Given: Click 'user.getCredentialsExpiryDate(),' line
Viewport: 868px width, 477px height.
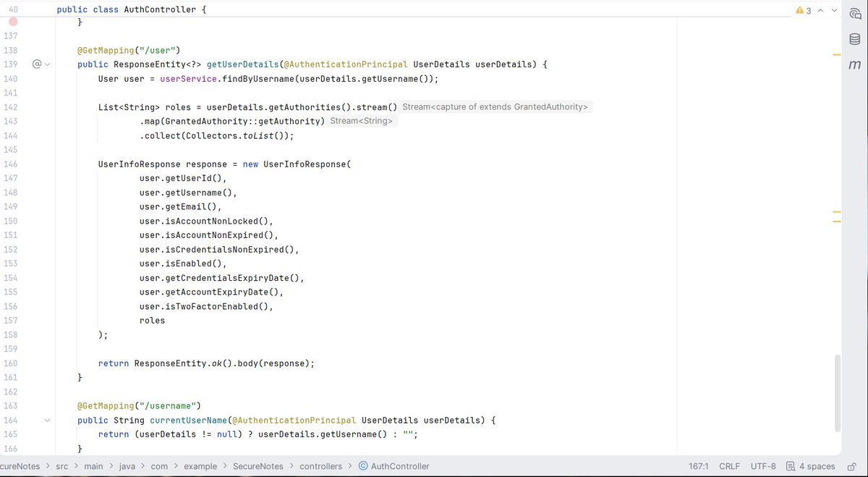Looking at the screenshot, I should (222, 278).
